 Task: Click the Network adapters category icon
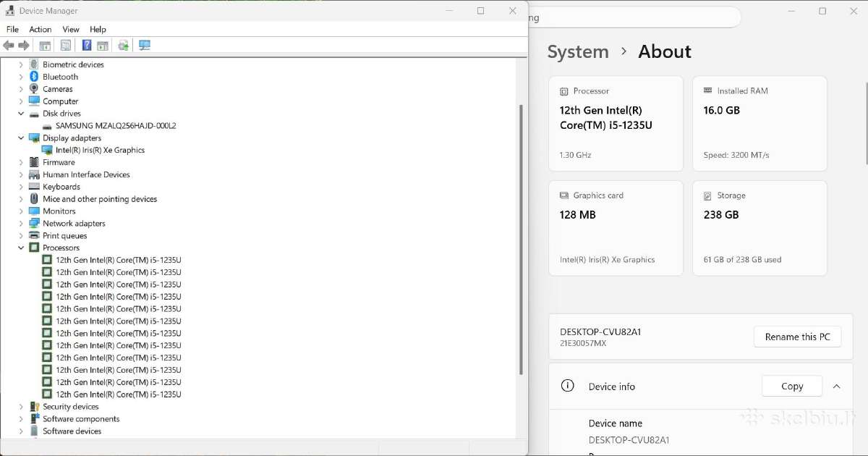34,224
